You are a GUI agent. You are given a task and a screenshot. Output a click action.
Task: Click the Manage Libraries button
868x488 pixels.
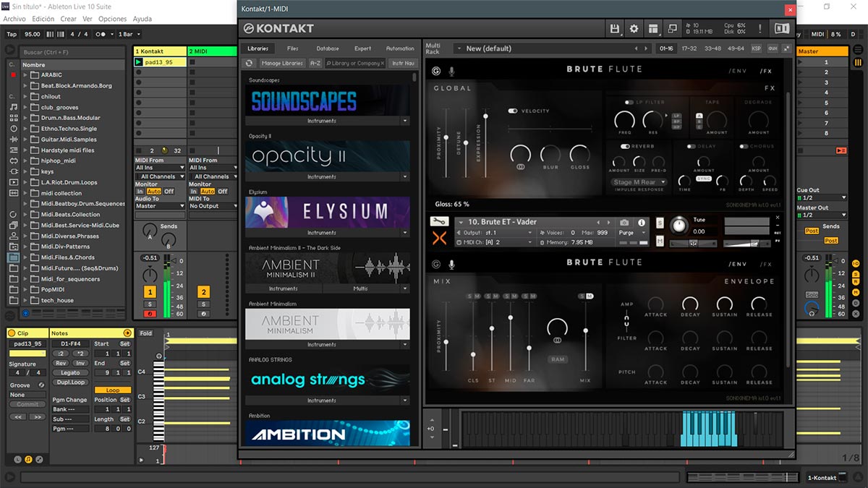point(282,63)
